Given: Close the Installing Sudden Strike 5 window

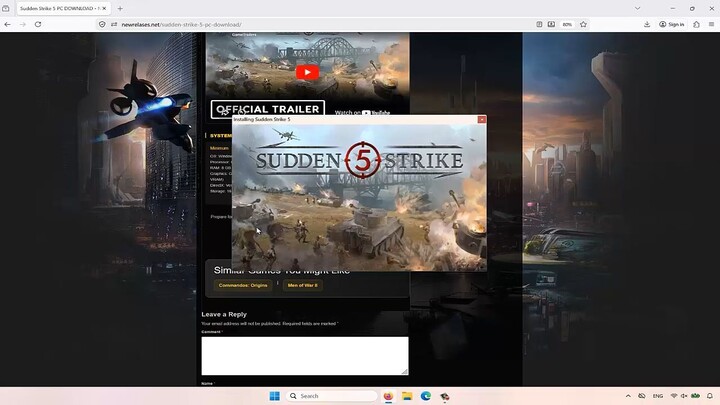Looking at the screenshot, I should (x=482, y=119).
